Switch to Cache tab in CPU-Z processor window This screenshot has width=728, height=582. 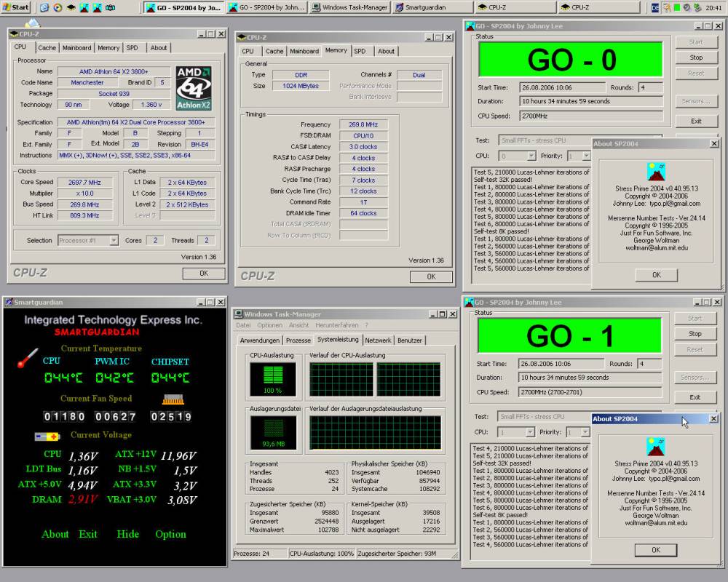click(x=47, y=48)
